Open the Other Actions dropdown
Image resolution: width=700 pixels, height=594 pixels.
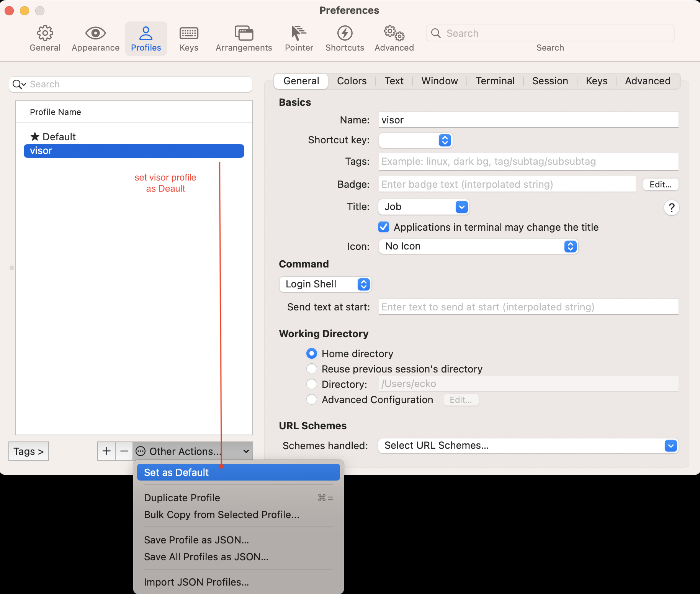click(x=193, y=451)
